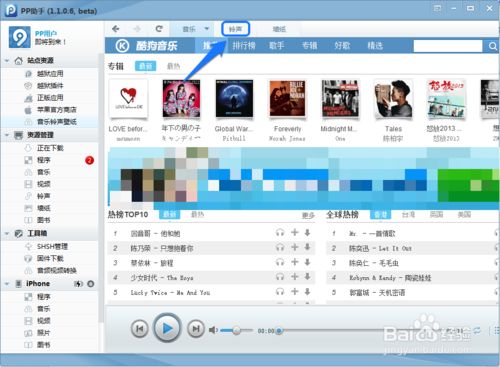The image size is (500, 367).
Task: Add song 1 因爲哥 with plus icon
Action: coord(295,232)
